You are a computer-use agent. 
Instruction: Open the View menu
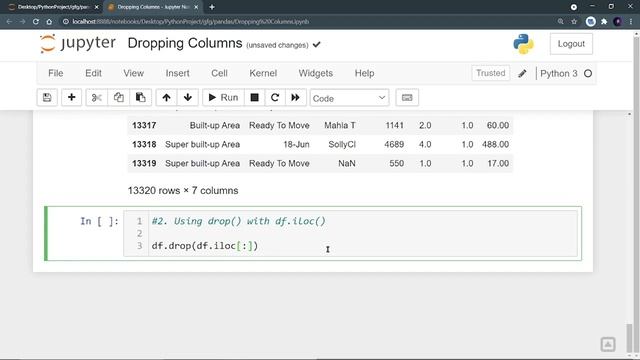click(133, 73)
